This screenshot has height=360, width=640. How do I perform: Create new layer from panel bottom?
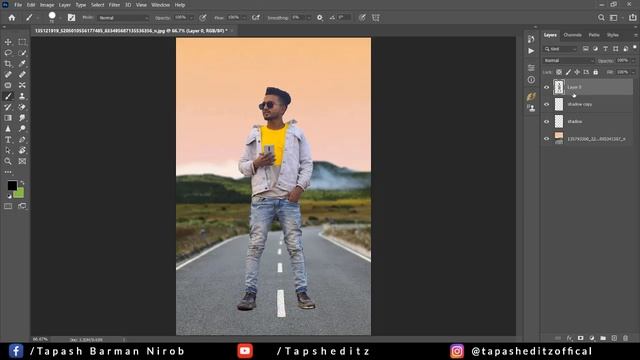pyautogui.click(x=614, y=338)
